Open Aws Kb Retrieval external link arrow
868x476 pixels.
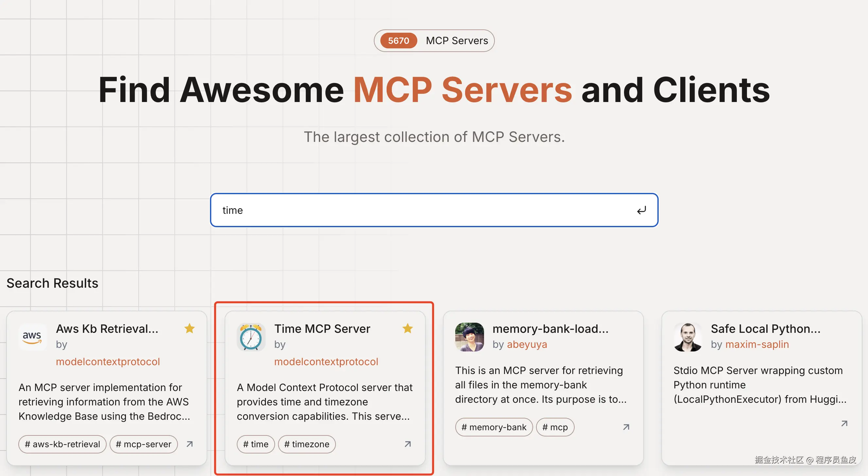(190, 444)
